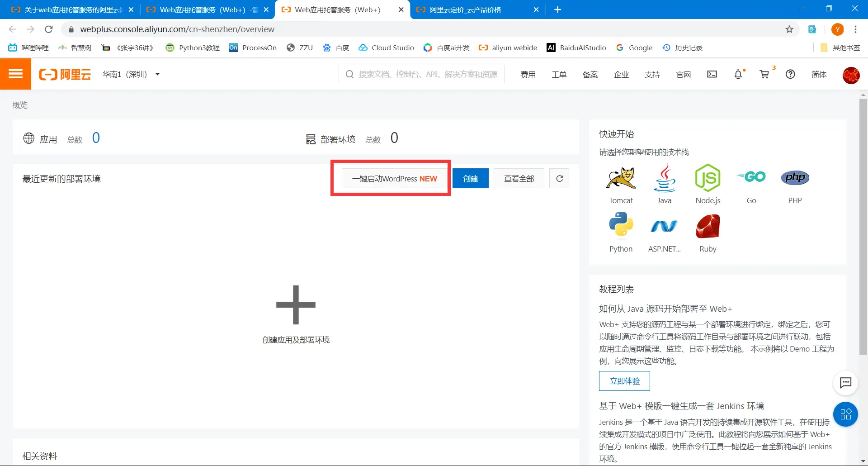This screenshot has height=466, width=868.
Task: Click the large plus to create application
Action: (296, 304)
